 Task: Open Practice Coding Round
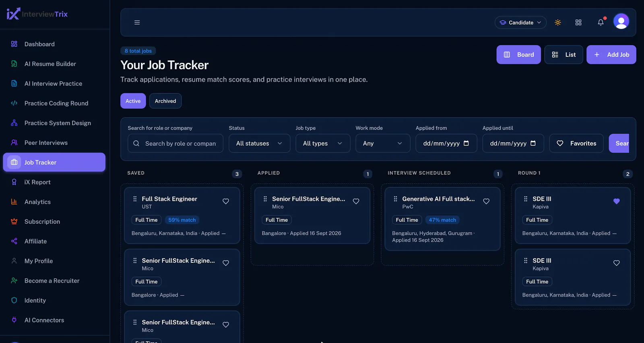(54, 103)
